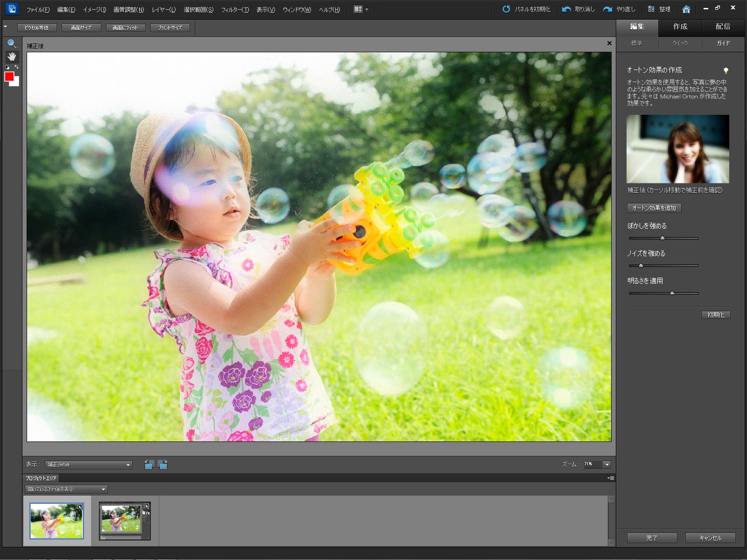The height and width of the screenshot is (560, 747).
Task: Click the プロジェクトエリア panel title
Action: 41,478
